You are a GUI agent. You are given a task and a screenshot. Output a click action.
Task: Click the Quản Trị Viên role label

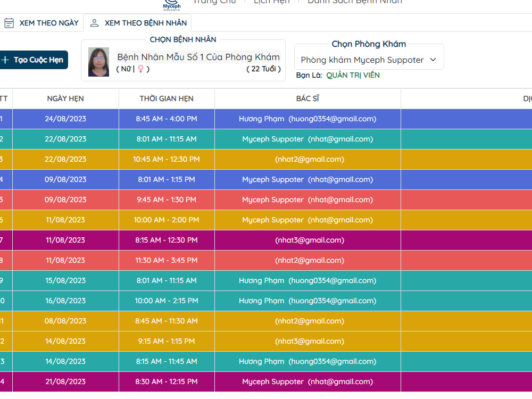(353, 76)
